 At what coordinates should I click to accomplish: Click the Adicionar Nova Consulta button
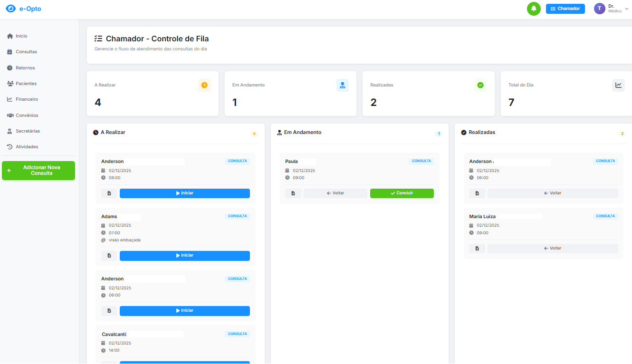click(38, 171)
